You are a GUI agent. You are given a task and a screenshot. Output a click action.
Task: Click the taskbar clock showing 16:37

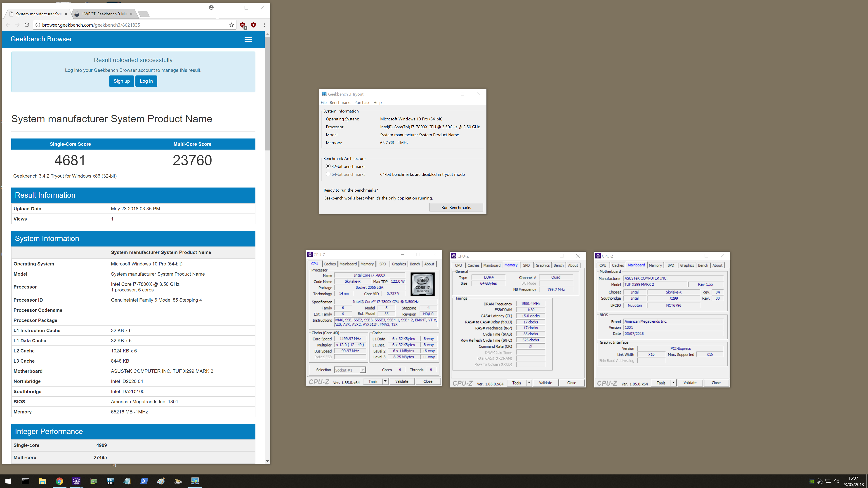point(853,481)
